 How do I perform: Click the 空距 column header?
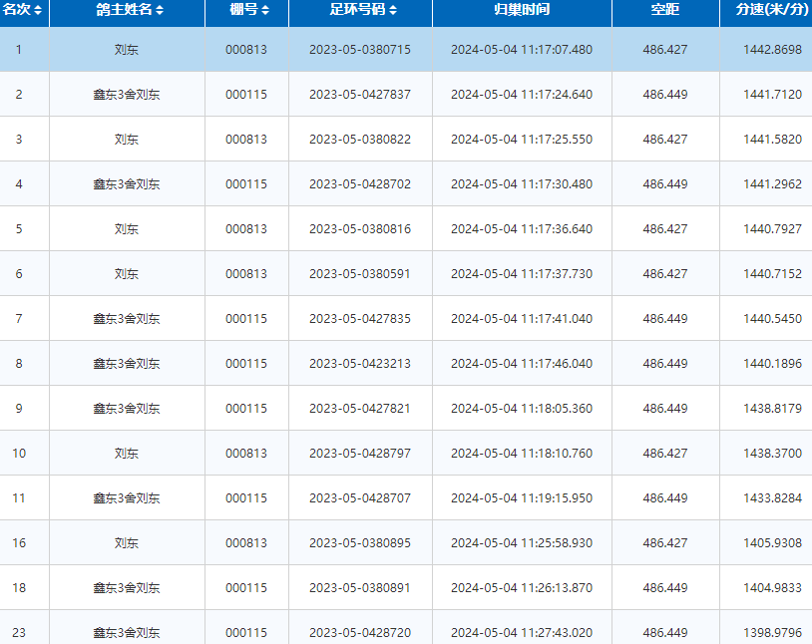[664, 10]
